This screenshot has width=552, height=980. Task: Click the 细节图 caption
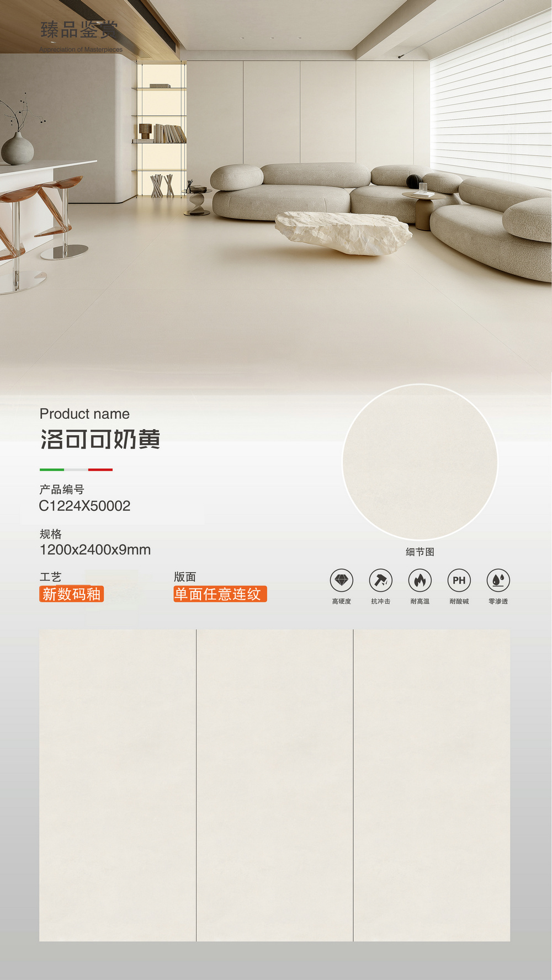pyautogui.click(x=420, y=552)
